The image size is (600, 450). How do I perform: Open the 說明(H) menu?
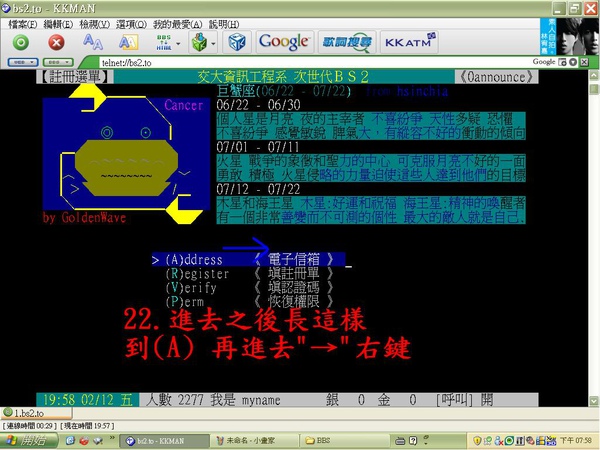coord(224,24)
